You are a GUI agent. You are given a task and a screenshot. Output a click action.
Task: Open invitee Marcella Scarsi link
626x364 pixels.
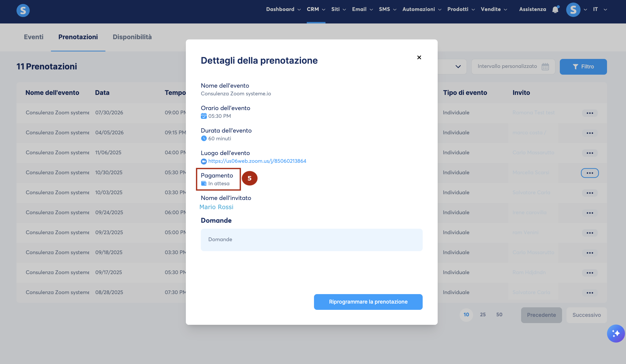[x=531, y=173]
